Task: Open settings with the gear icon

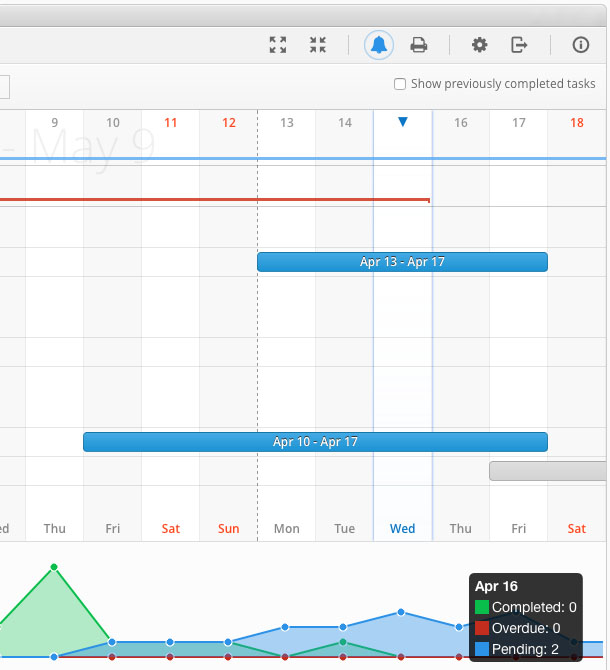Action: (x=479, y=45)
